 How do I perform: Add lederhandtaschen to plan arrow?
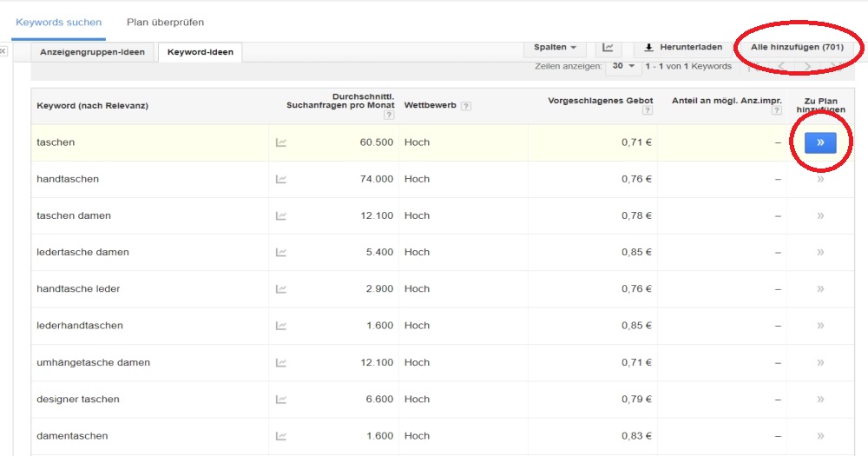click(x=820, y=325)
